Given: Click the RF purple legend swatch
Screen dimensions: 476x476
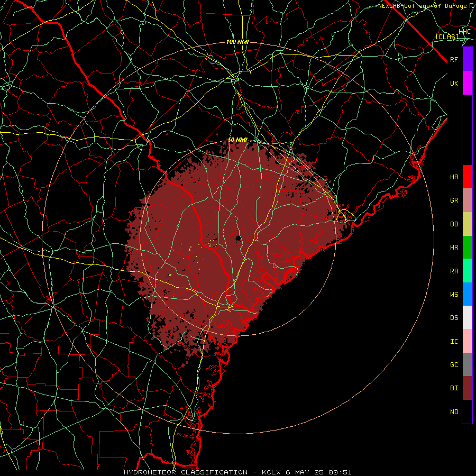Looking at the screenshot, I should [x=467, y=59].
